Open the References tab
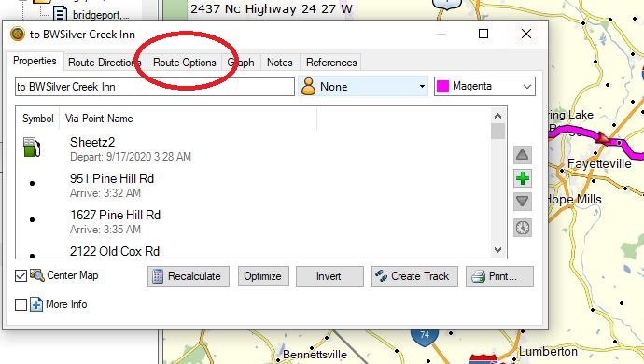The width and height of the screenshot is (644, 364). 331,63
